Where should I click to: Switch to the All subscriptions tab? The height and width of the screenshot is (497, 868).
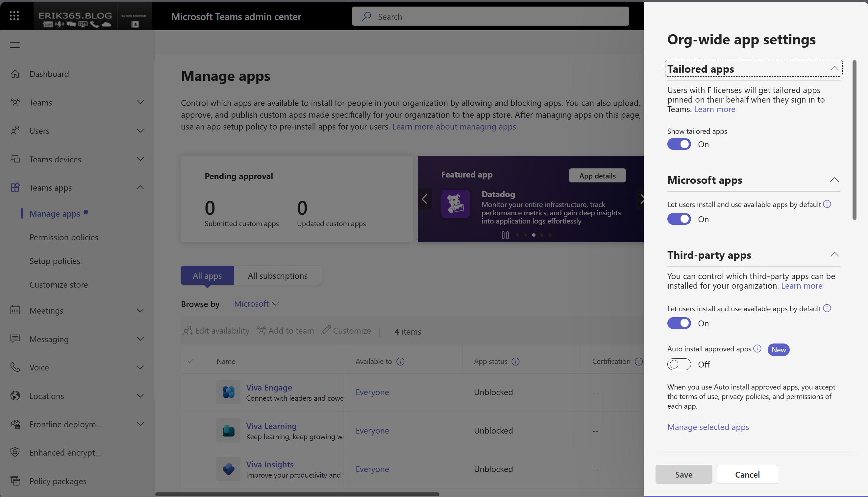(x=277, y=275)
